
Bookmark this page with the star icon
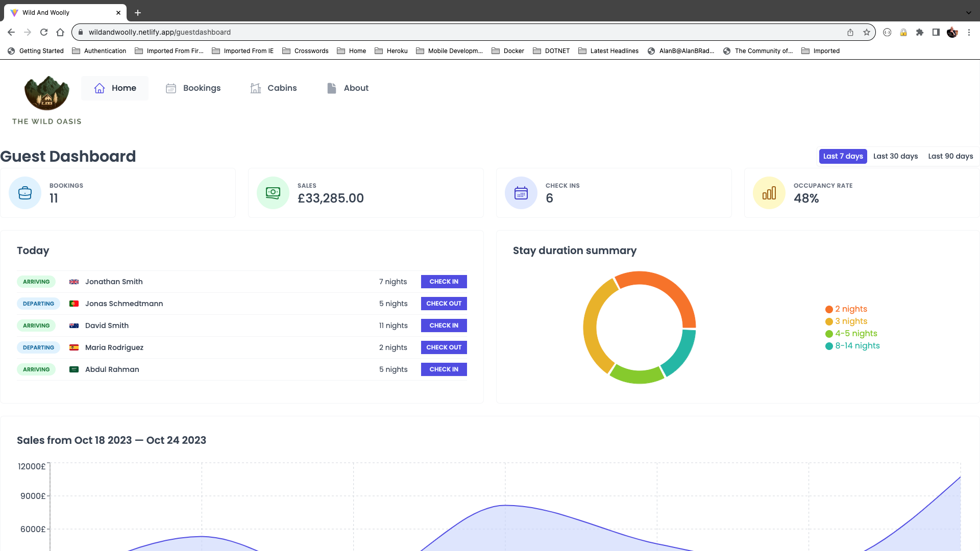[x=867, y=32]
